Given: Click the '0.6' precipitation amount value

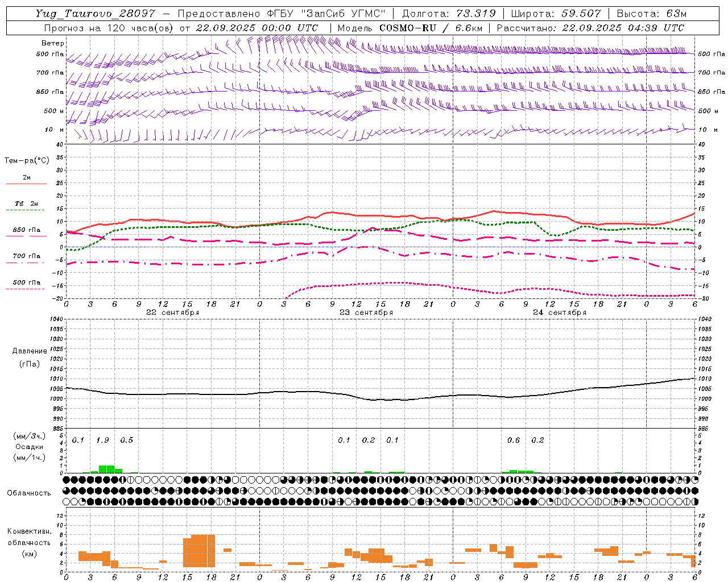Looking at the screenshot, I should [x=513, y=440].
